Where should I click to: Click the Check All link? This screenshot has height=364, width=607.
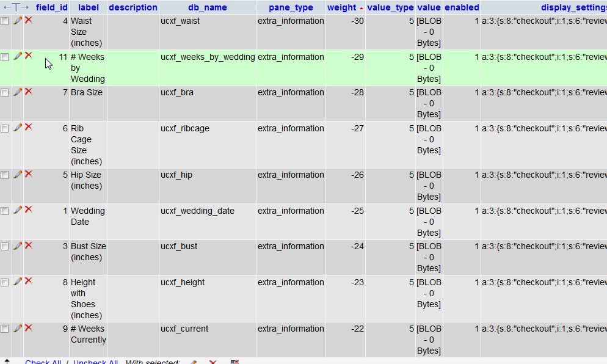tap(43, 362)
